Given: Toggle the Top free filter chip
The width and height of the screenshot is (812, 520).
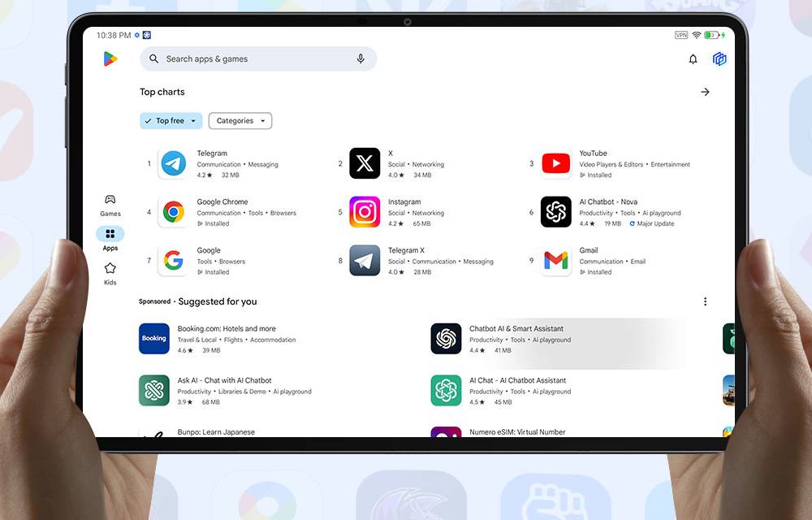Looking at the screenshot, I should pos(171,121).
